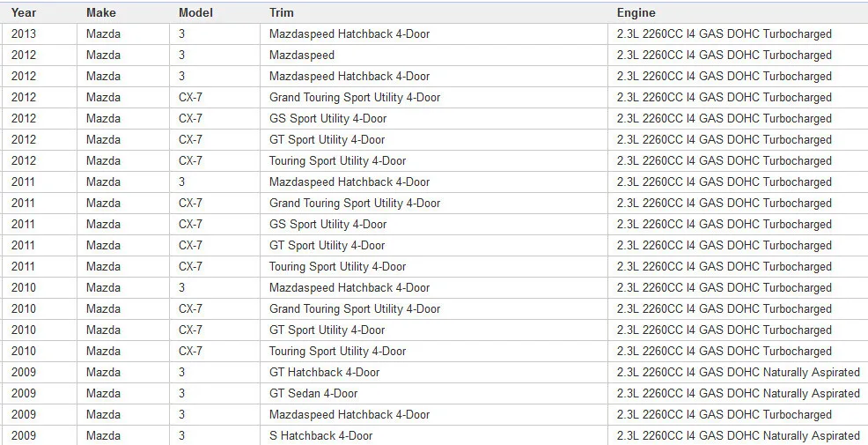Click engine cell of 2012 Touring Sport row
This screenshot has width=868, height=445.
[738, 160]
